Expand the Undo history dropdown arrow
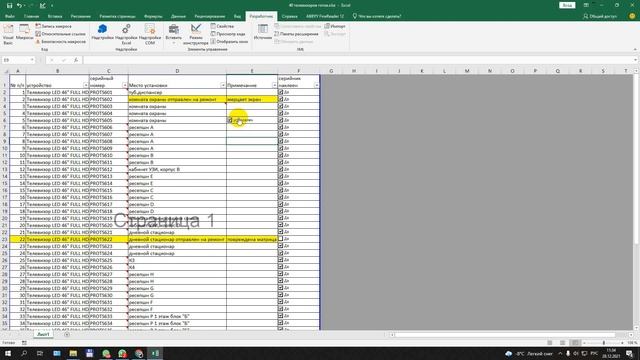This screenshot has width=640, height=360. point(24,5)
